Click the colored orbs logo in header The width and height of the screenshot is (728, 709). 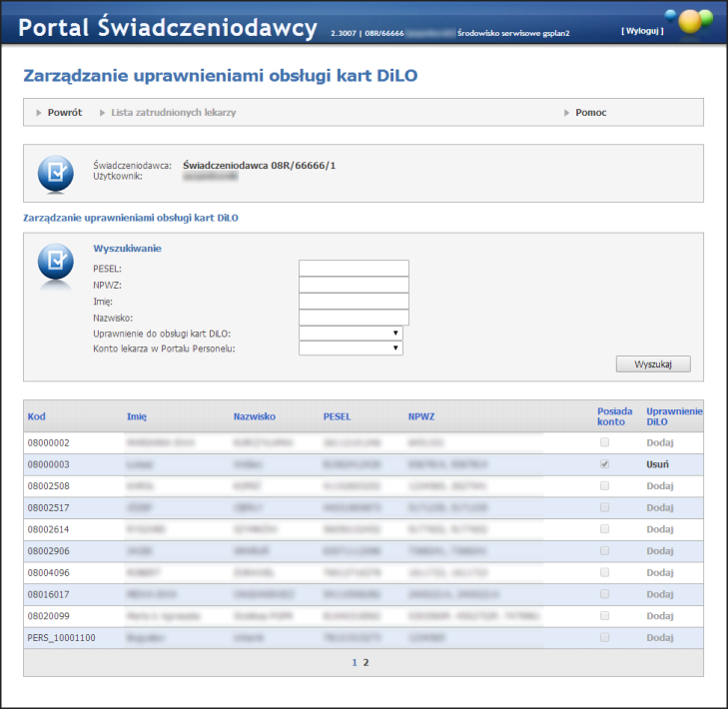click(690, 21)
